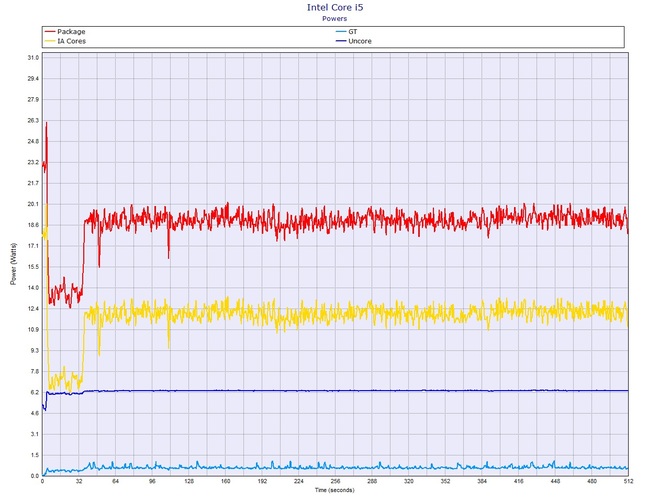Click the 512 x-axis tick label
The image size is (670, 502).
[628, 481]
